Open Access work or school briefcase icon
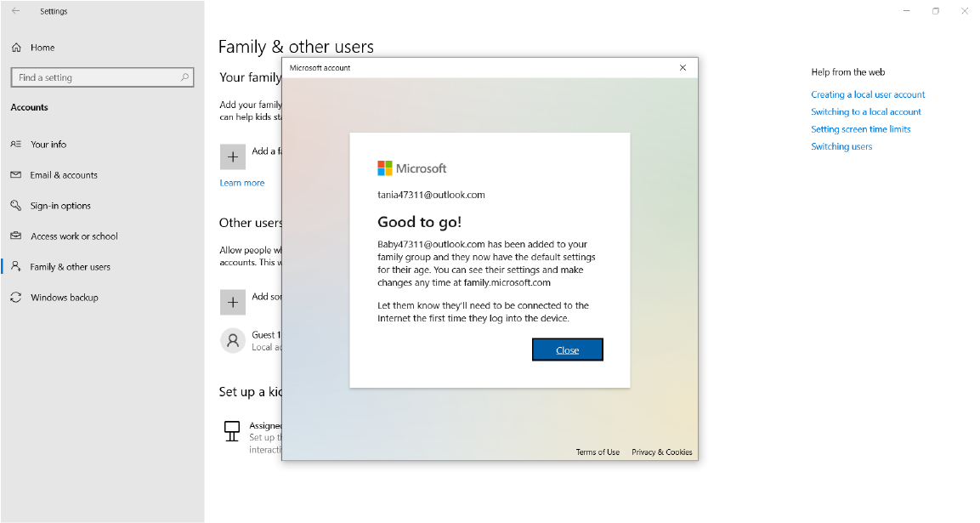980x523 pixels. 15,236
